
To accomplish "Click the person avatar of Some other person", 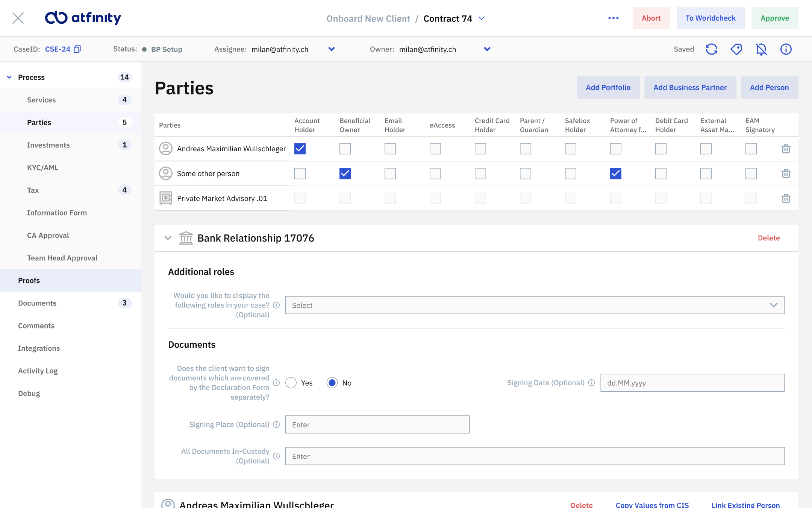I will point(166,173).
